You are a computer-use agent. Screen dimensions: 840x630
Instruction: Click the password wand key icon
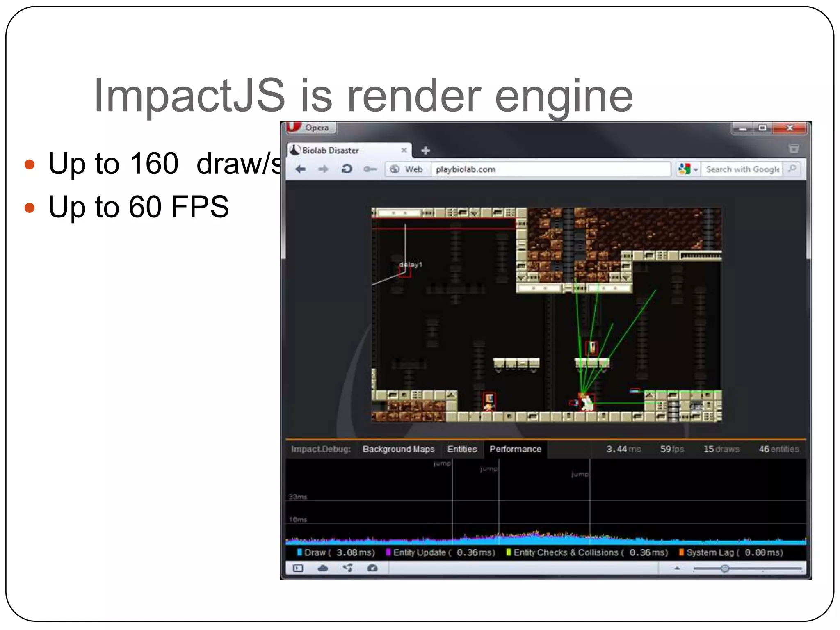coord(370,169)
